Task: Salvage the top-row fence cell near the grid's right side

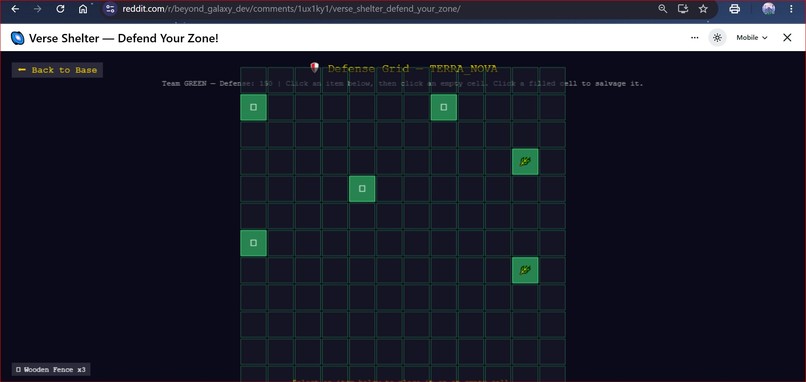Action: [444, 107]
